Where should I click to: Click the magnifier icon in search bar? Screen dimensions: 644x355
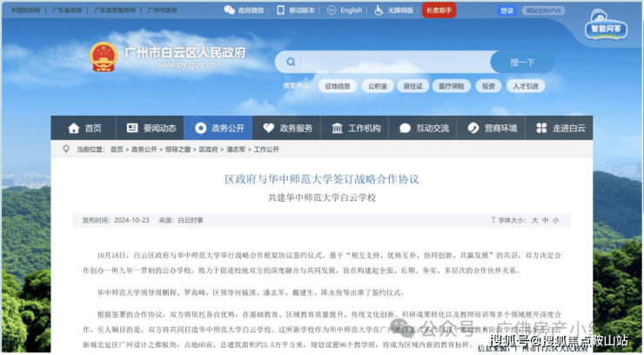click(291, 62)
